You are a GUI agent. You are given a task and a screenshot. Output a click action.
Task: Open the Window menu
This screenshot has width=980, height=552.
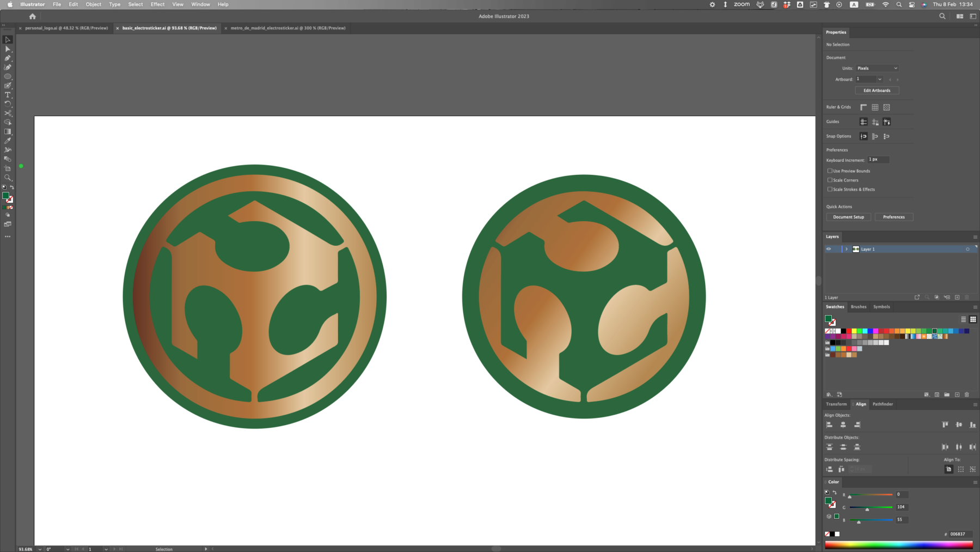200,4
